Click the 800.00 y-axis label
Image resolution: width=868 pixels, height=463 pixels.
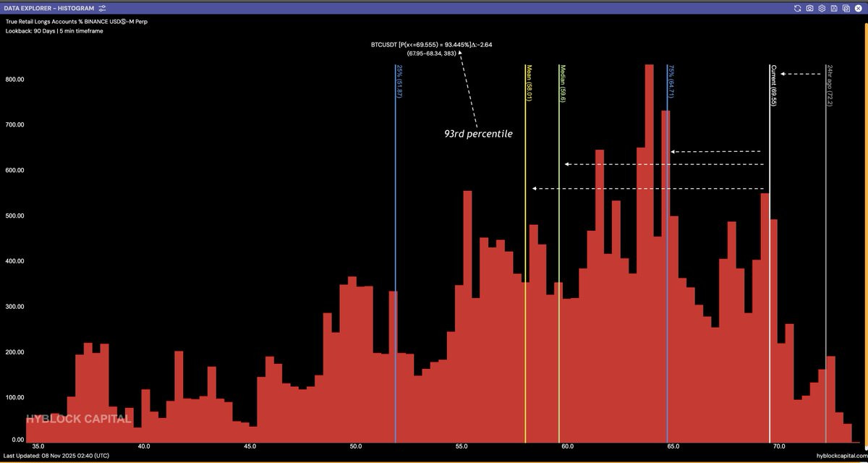(x=13, y=79)
